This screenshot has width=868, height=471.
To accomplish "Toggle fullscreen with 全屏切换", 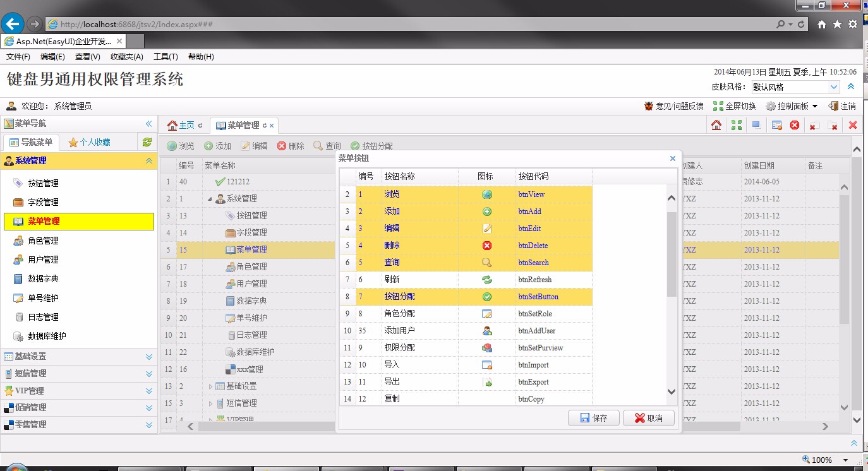I will (x=736, y=106).
